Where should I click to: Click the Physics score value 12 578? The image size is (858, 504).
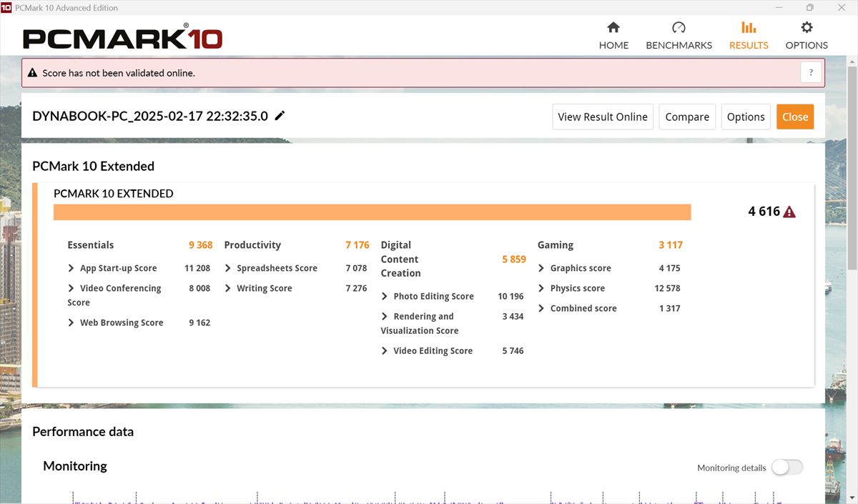tap(667, 288)
